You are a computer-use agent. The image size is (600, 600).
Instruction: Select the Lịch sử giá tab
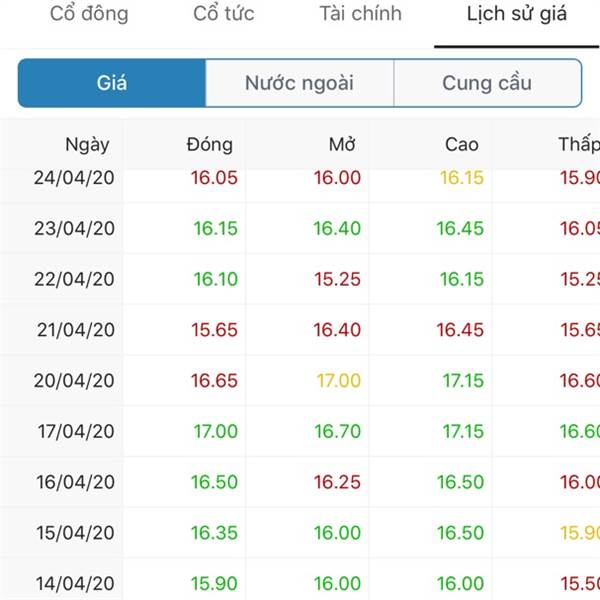click(x=517, y=14)
